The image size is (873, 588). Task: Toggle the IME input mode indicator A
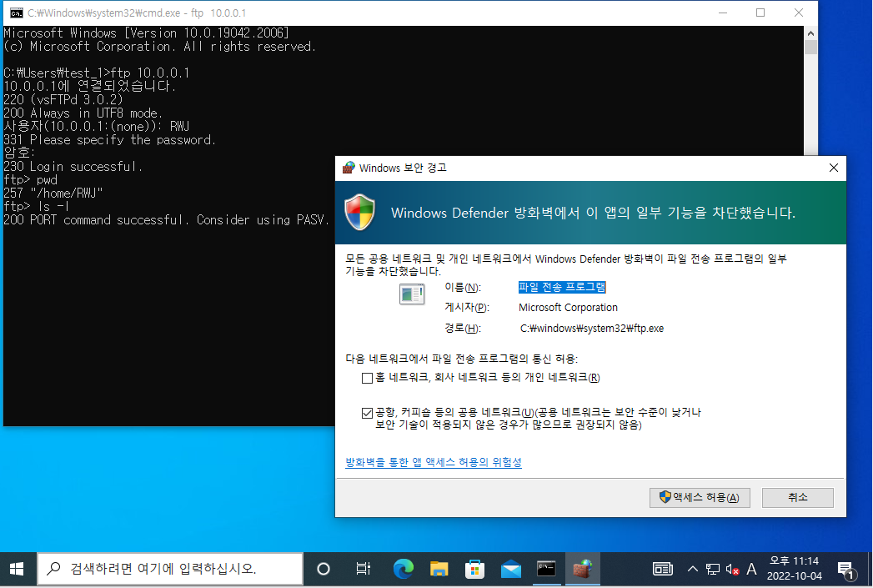point(751,569)
